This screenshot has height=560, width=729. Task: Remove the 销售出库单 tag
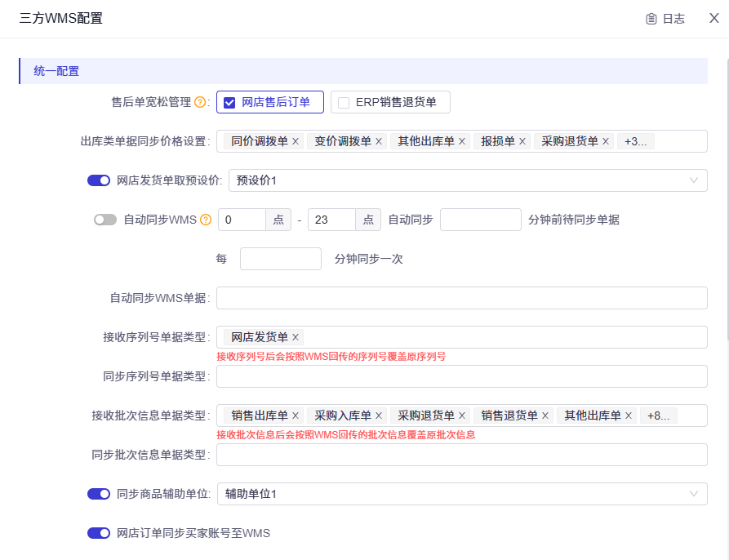pyautogui.click(x=296, y=416)
